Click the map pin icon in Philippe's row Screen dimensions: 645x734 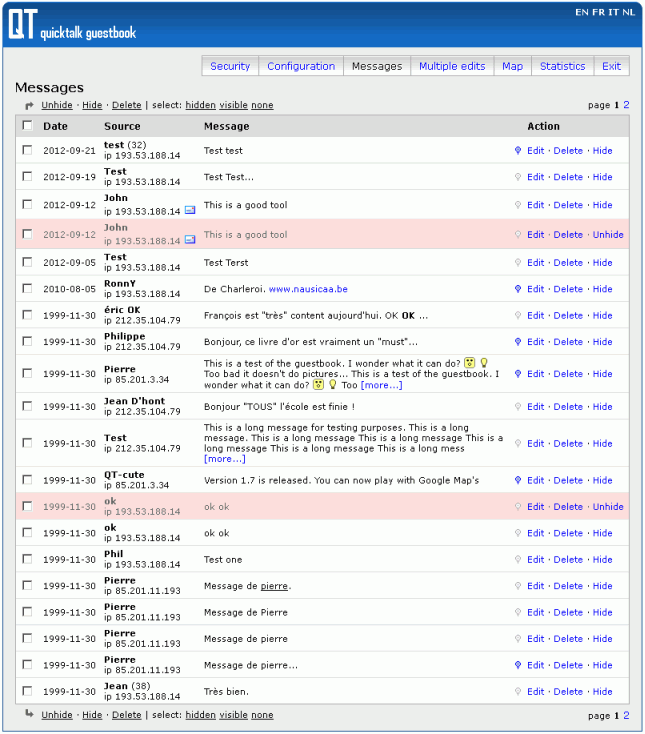tap(518, 342)
